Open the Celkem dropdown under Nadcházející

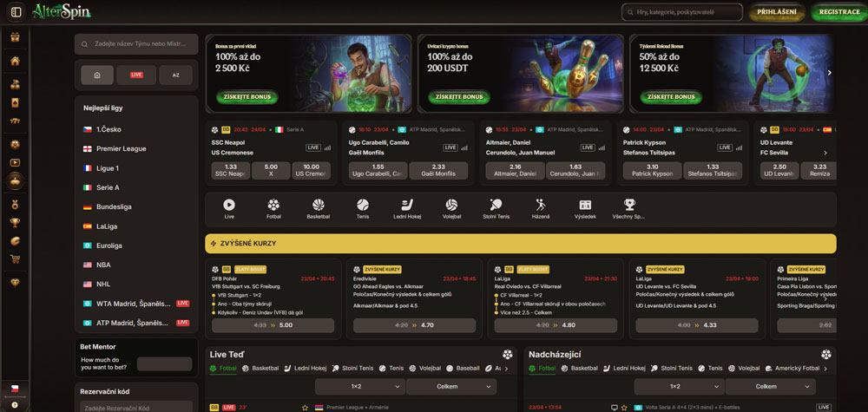point(771,387)
